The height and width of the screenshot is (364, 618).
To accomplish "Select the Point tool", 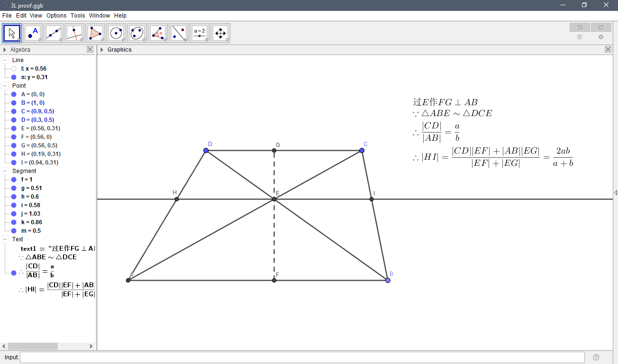I will click(33, 33).
